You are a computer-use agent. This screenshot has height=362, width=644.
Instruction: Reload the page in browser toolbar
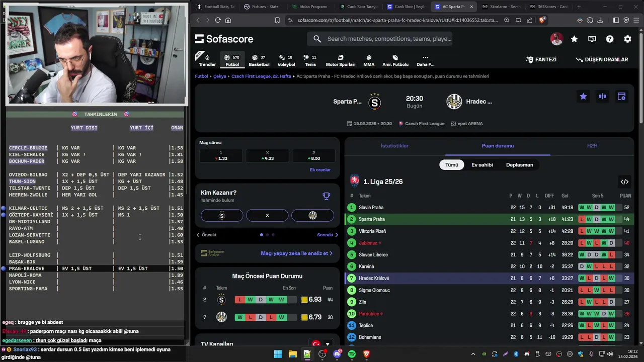click(x=218, y=20)
